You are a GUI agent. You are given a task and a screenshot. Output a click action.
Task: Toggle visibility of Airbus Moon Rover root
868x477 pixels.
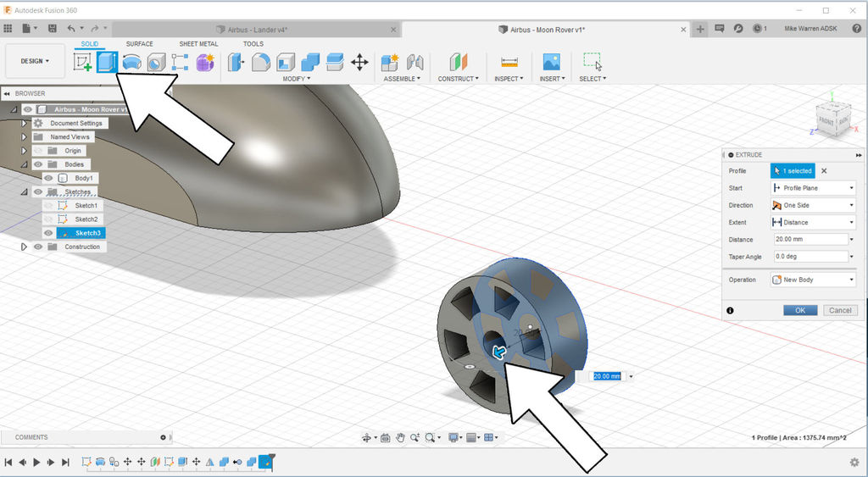click(28, 109)
